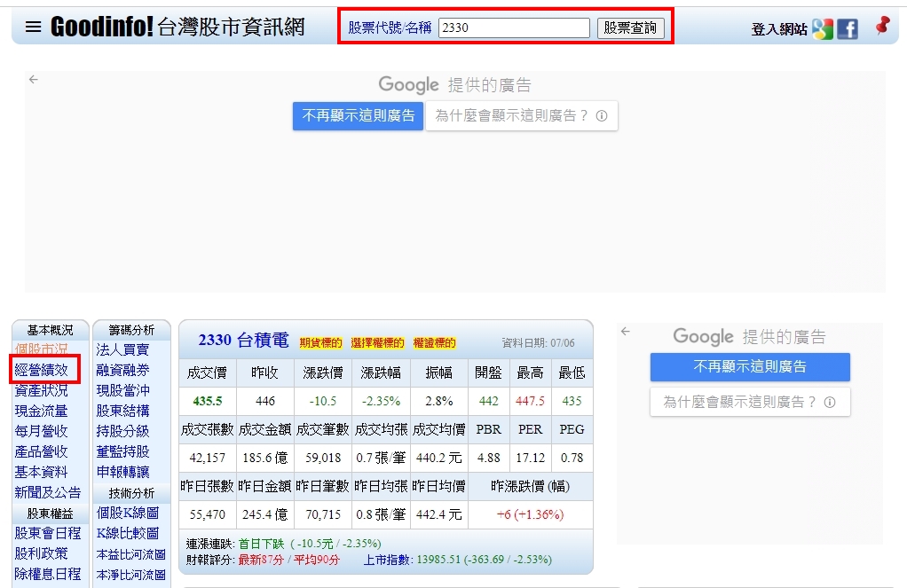The image size is (907, 588).
Task: Click the 成交張數 value 42,157
Action: [x=208, y=458]
